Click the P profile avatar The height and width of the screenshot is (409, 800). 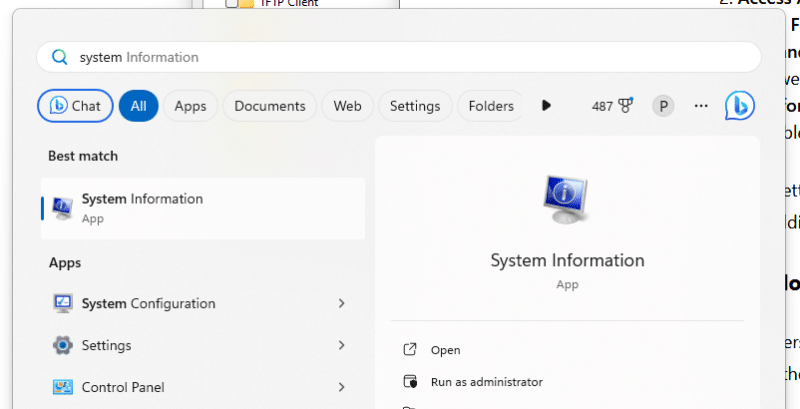pos(662,106)
